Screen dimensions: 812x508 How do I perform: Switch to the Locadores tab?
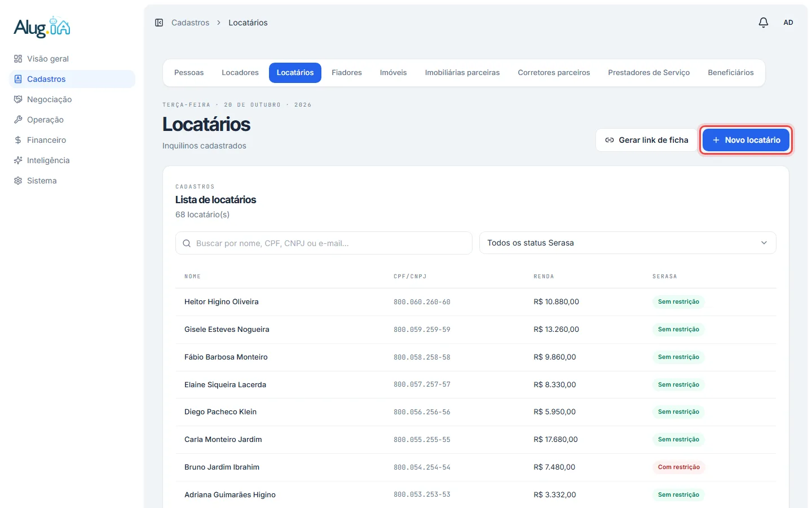[x=240, y=73]
